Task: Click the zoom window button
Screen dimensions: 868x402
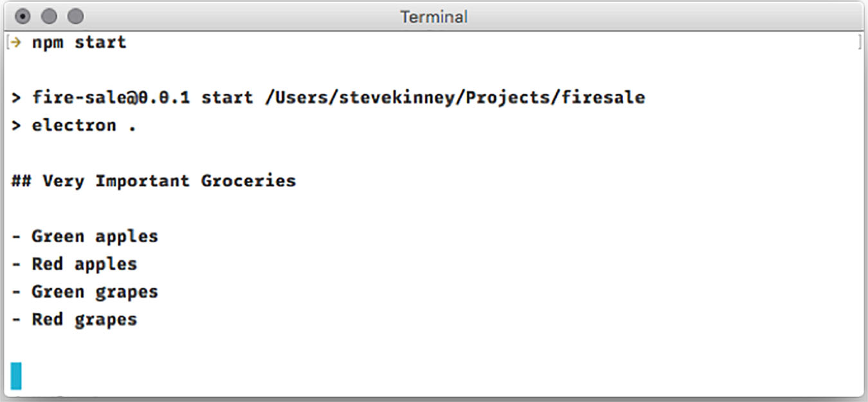Action: pos(75,16)
